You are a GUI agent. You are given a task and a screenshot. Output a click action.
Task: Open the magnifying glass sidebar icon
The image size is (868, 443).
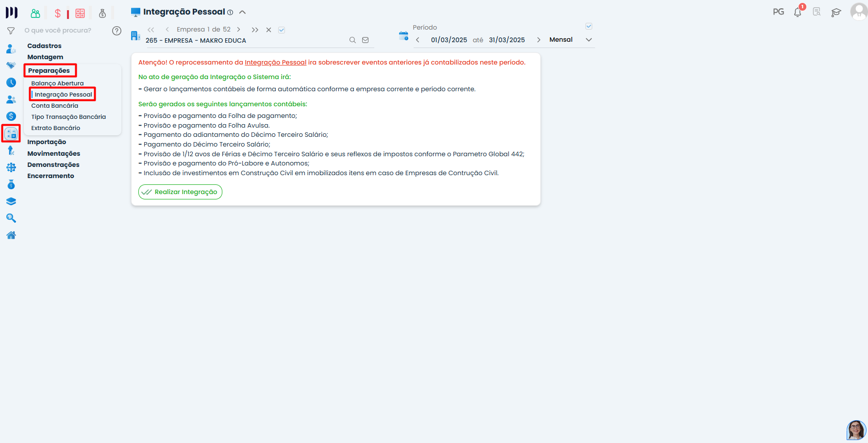tap(11, 218)
